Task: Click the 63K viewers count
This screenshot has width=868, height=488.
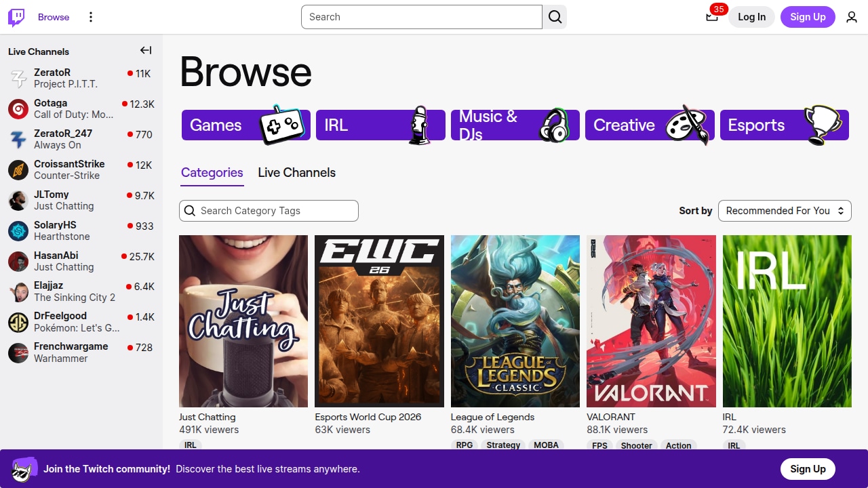Action: point(342,430)
